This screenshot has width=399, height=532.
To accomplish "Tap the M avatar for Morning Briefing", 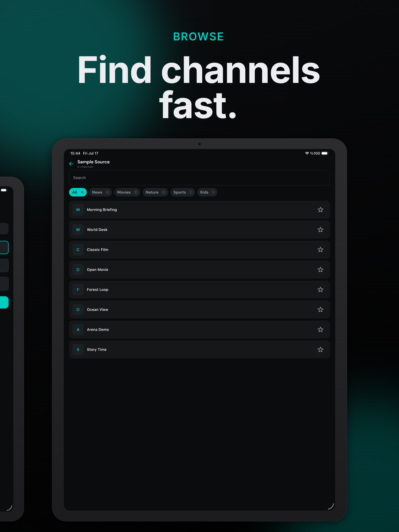I will [x=78, y=210].
